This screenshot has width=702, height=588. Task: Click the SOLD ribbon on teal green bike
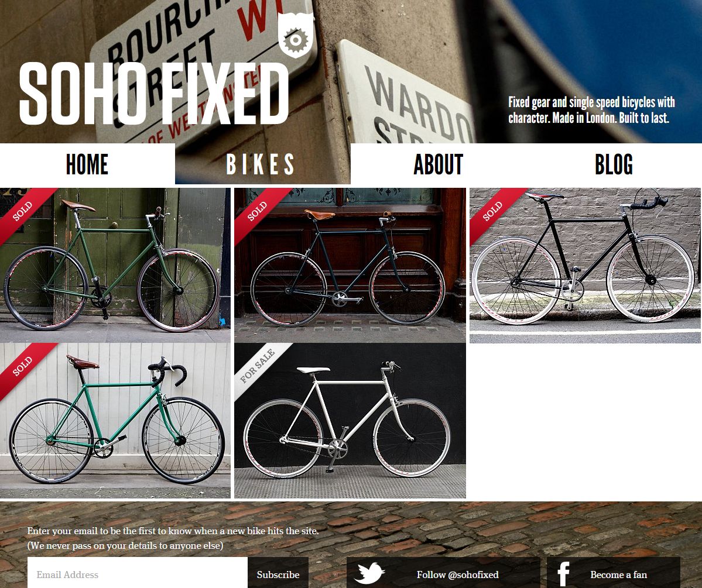click(22, 366)
